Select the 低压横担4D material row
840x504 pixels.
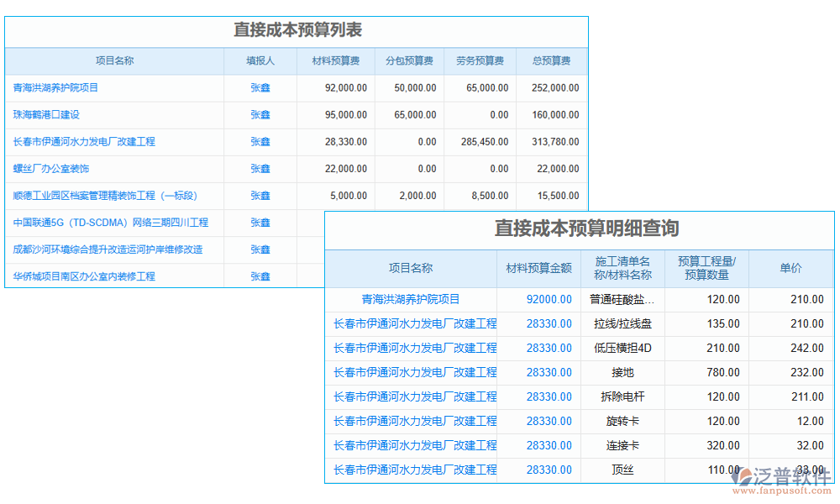click(624, 348)
